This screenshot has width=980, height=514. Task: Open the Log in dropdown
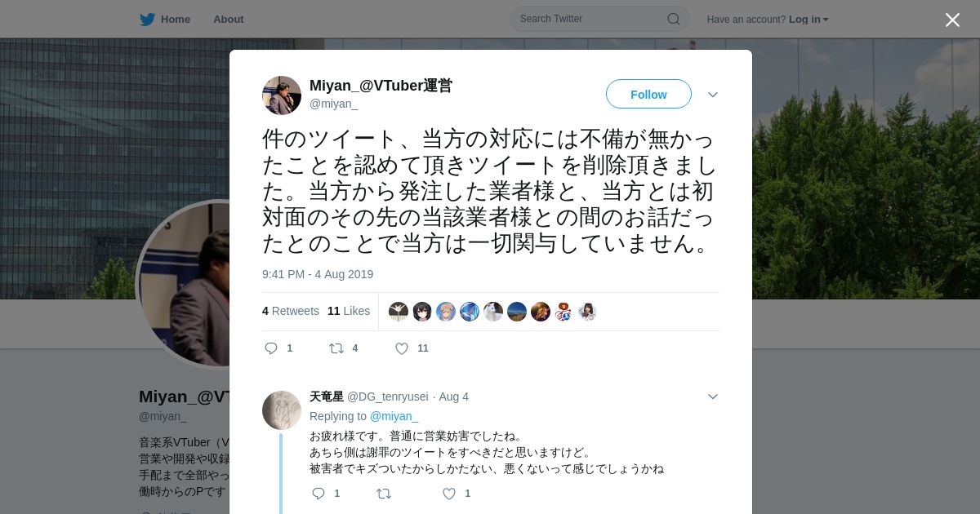pos(808,20)
